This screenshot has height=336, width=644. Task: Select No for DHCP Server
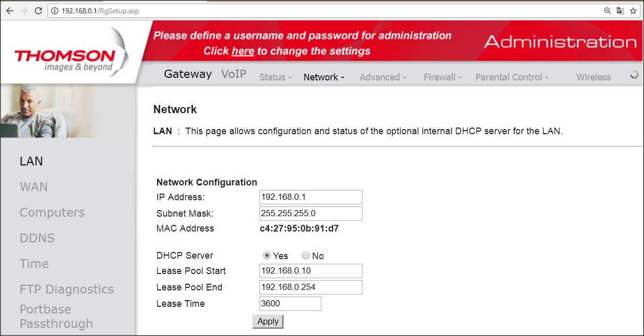pyautogui.click(x=306, y=256)
